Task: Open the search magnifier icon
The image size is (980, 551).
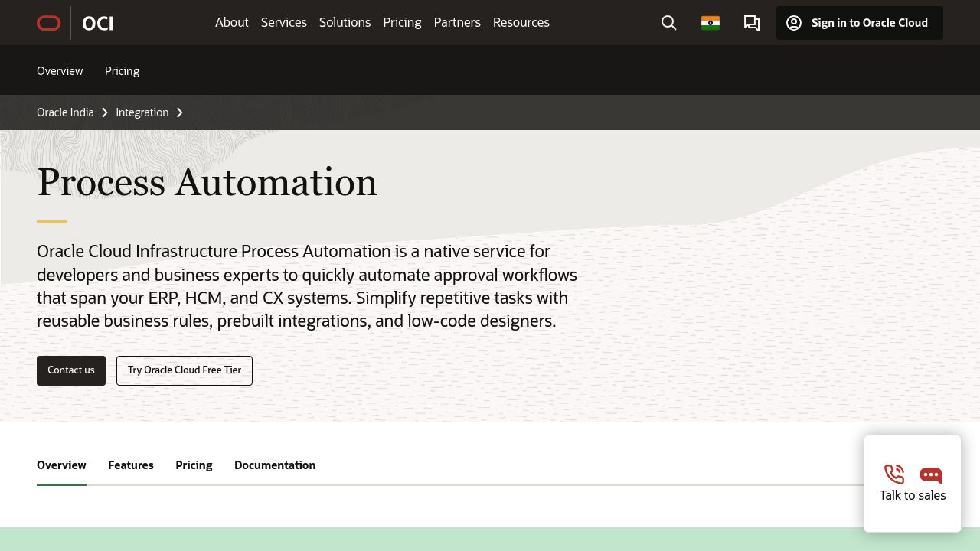Action: tap(669, 23)
